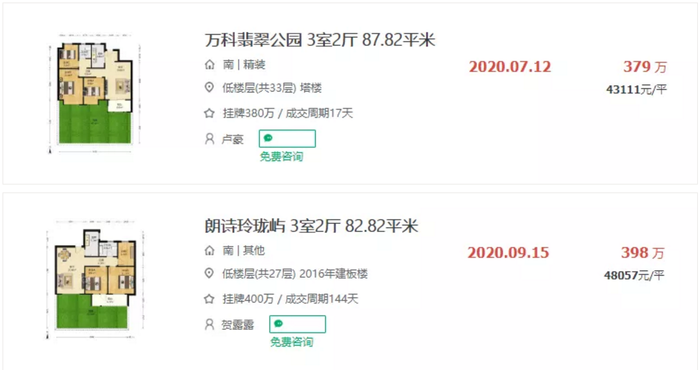Click the house icon beside 南 | 其他
This screenshot has height=370, width=700.
[209, 250]
